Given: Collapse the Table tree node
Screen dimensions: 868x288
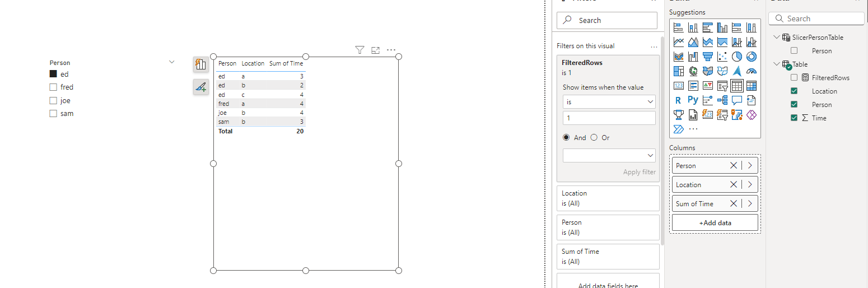Looking at the screenshot, I should [777, 64].
